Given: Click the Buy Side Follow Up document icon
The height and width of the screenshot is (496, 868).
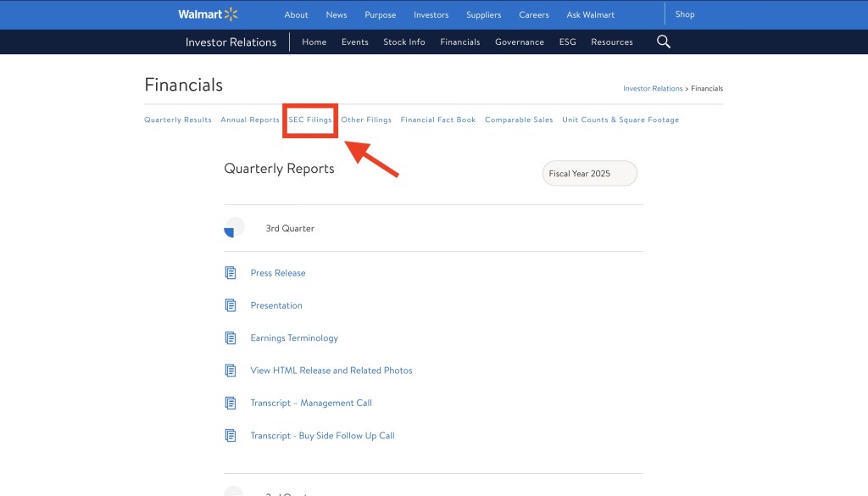Looking at the screenshot, I should [x=231, y=436].
